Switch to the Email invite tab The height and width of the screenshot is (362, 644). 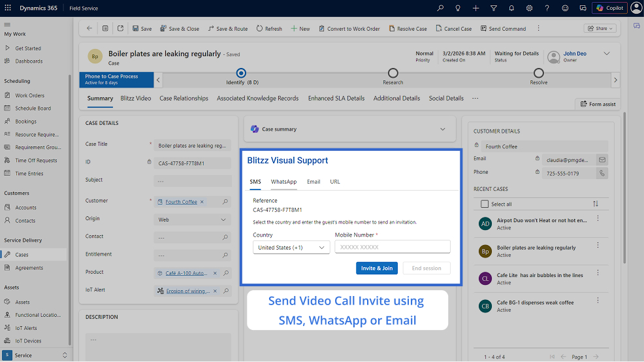pyautogui.click(x=314, y=182)
